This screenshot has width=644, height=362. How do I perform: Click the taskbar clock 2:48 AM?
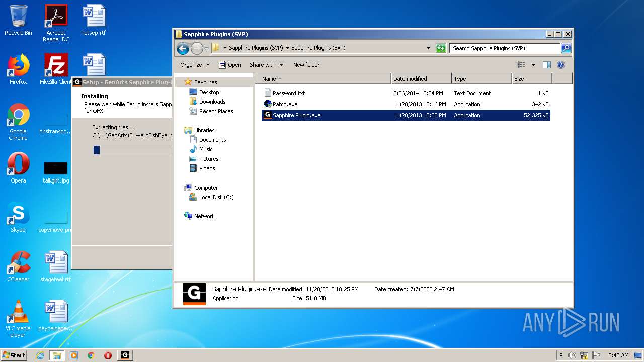click(x=618, y=355)
